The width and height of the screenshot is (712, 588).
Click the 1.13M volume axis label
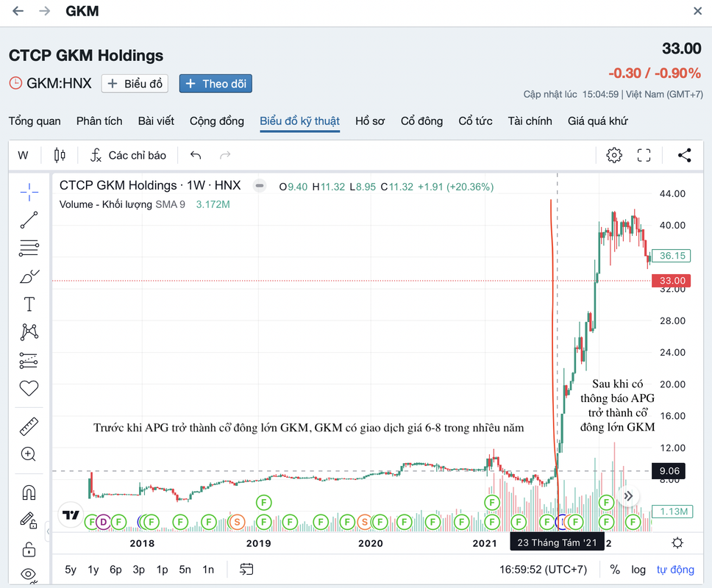point(673,512)
